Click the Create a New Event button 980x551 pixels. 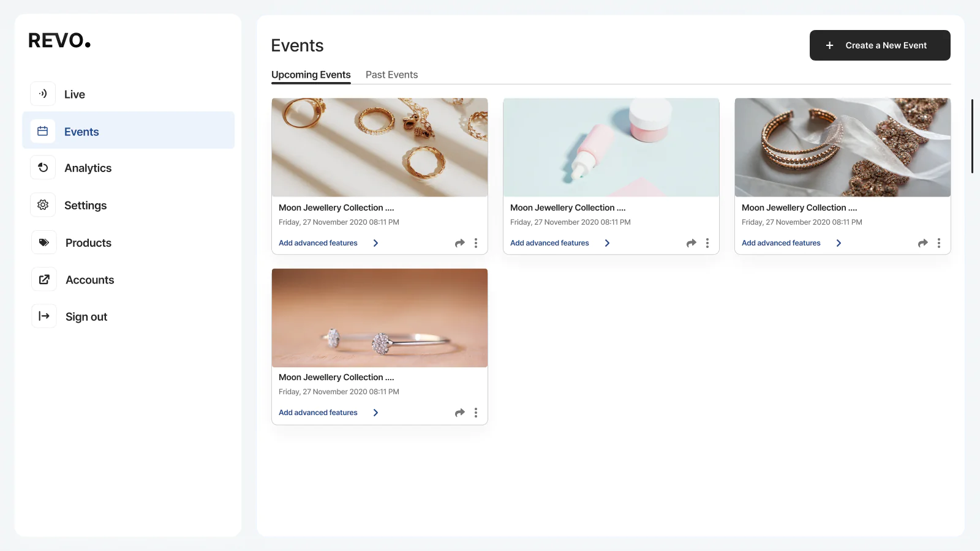880,45
